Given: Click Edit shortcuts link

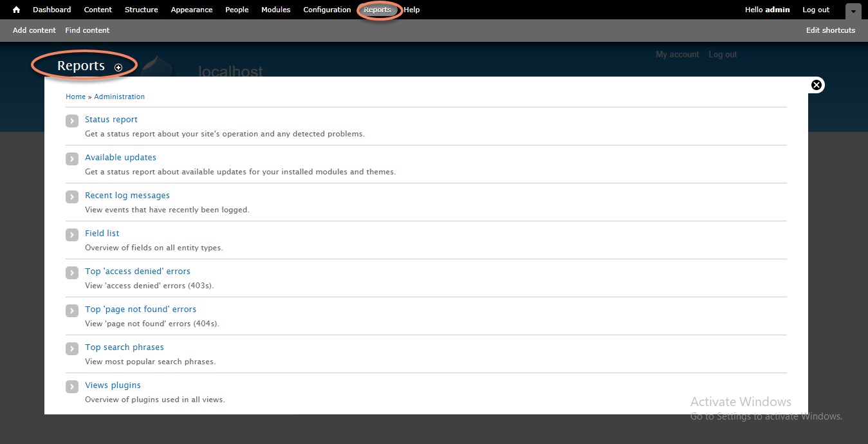Looking at the screenshot, I should (x=831, y=30).
